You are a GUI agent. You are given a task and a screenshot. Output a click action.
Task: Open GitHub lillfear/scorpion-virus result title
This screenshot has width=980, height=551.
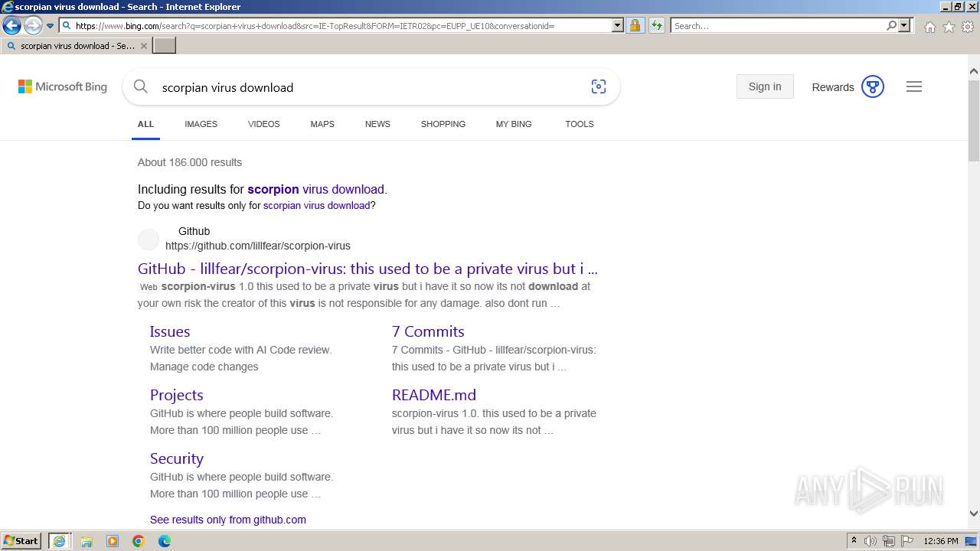[367, 269]
